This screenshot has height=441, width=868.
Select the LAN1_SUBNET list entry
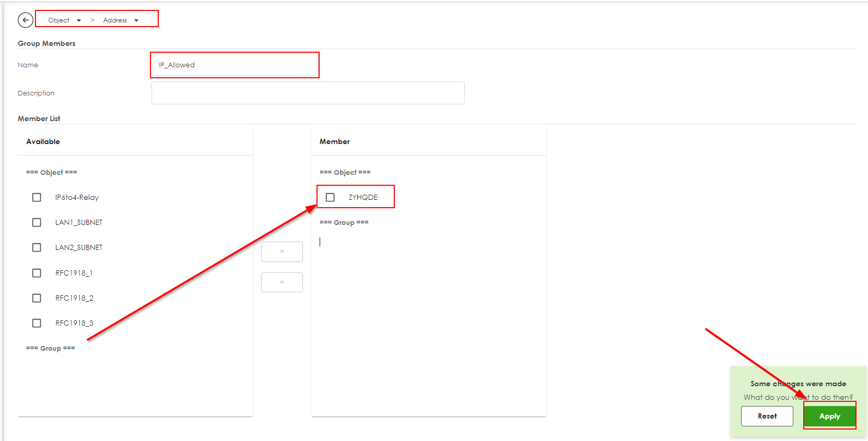click(x=79, y=222)
